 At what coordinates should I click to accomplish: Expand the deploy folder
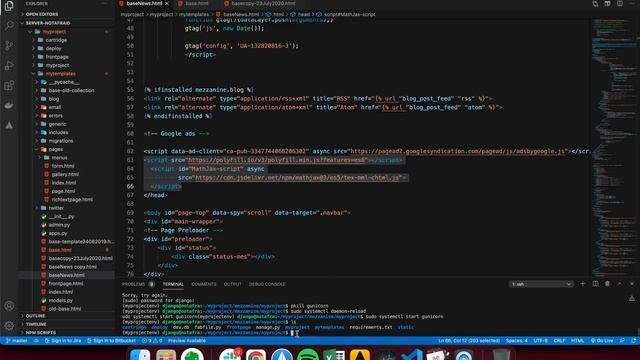pyautogui.click(x=53, y=48)
